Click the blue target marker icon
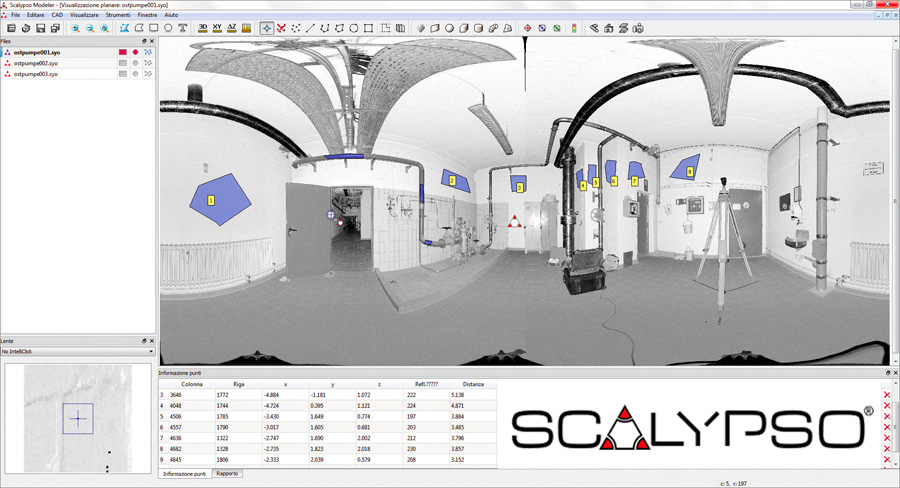Screen dimensions: 900x488 542,28
